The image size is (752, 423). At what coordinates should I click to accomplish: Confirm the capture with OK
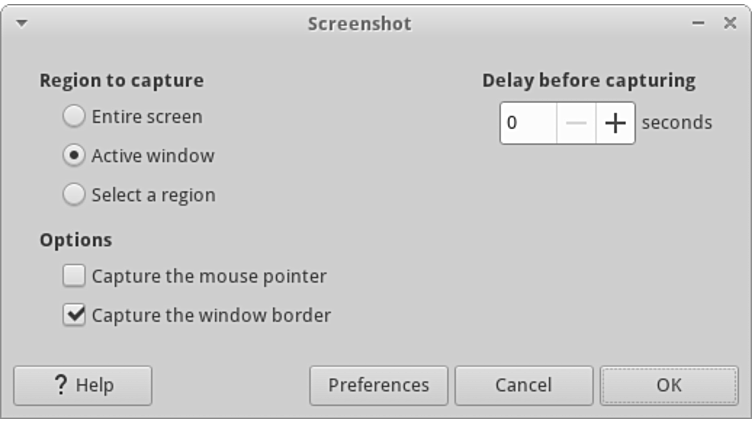(669, 385)
